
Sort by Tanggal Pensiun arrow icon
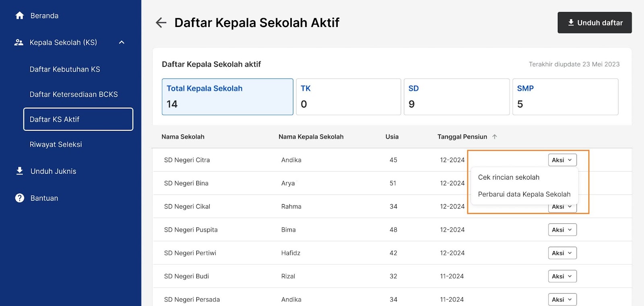[495, 137]
